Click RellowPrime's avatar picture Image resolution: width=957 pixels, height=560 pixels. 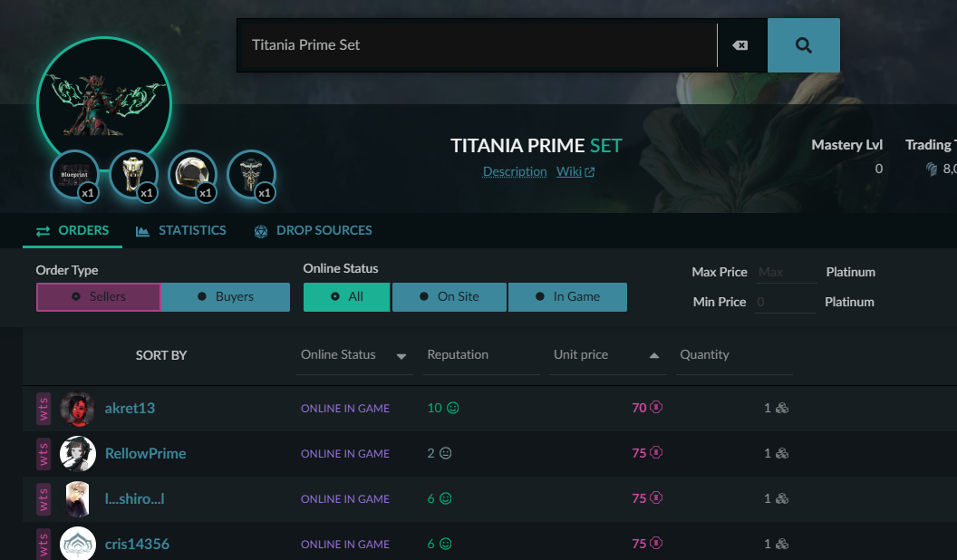point(78,453)
